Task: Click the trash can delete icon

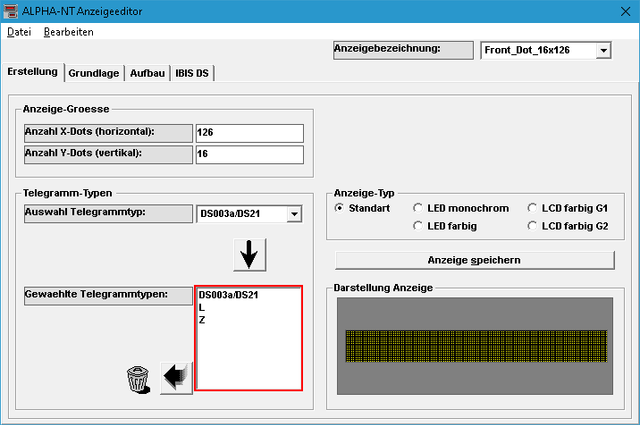Action: 138,379
